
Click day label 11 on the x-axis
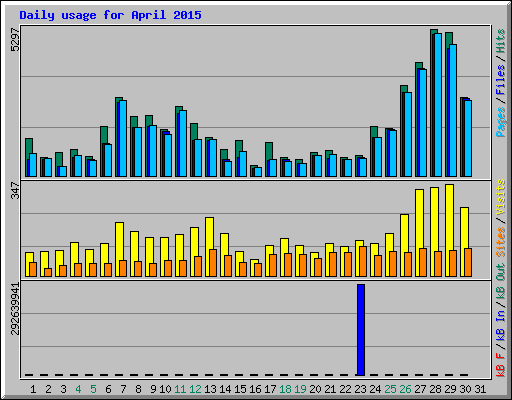click(x=180, y=389)
